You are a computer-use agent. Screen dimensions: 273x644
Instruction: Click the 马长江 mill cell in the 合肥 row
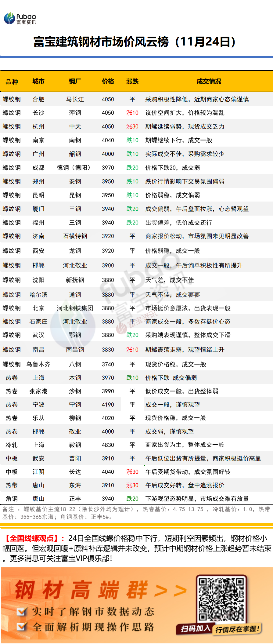[75, 99]
